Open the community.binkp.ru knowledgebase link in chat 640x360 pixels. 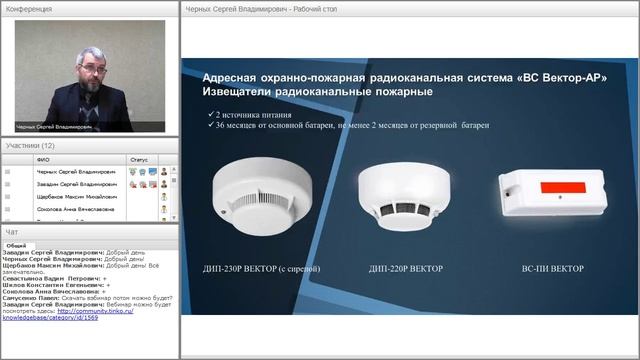68,314
